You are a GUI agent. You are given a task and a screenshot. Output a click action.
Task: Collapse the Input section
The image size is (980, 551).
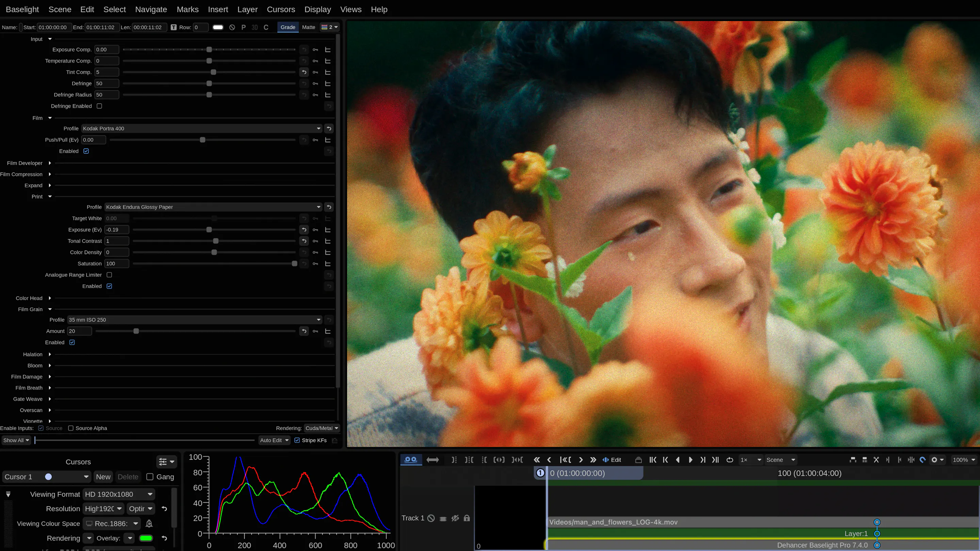click(50, 39)
